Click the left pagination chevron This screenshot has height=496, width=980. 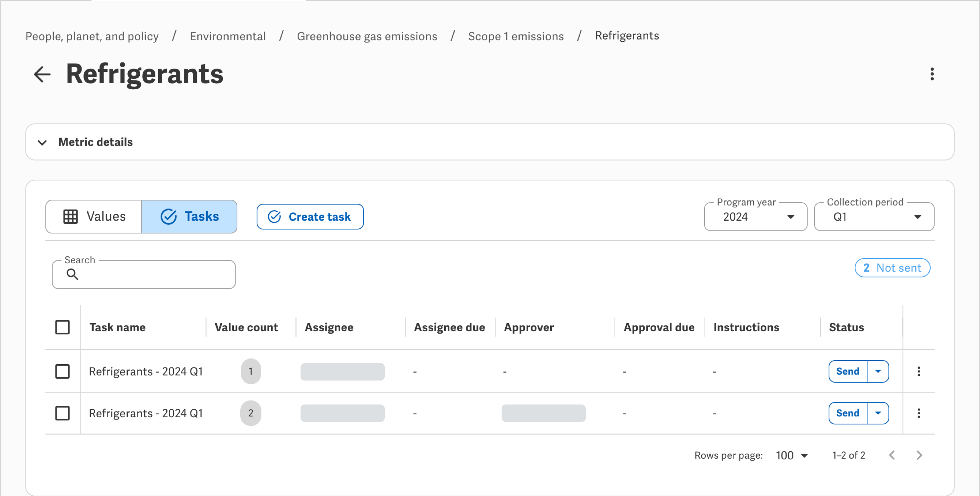(x=893, y=455)
